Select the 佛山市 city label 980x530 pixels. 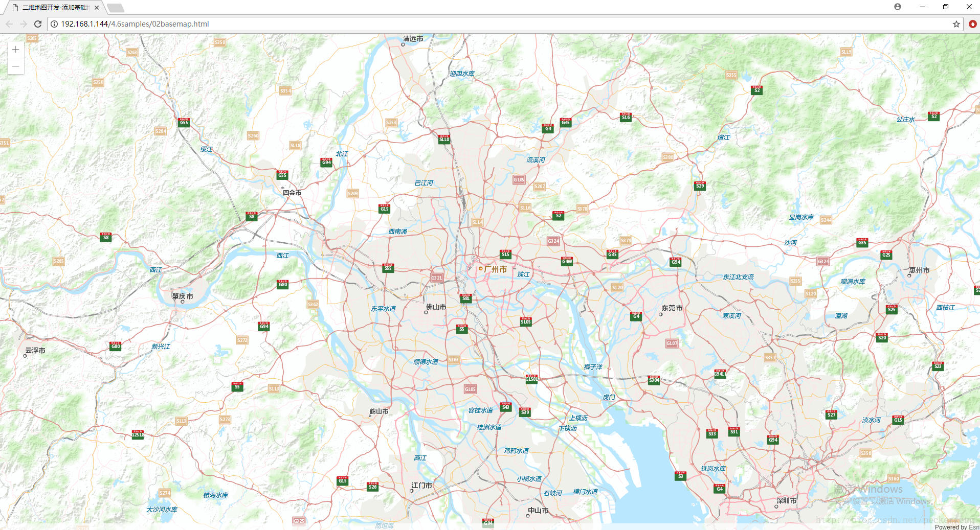click(436, 307)
